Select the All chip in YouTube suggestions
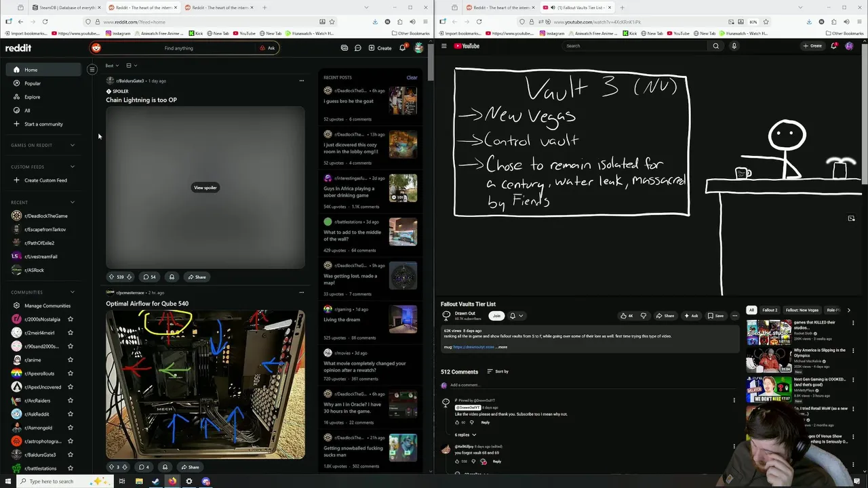Viewport: 868px width, 488px height. click(751, 310)
